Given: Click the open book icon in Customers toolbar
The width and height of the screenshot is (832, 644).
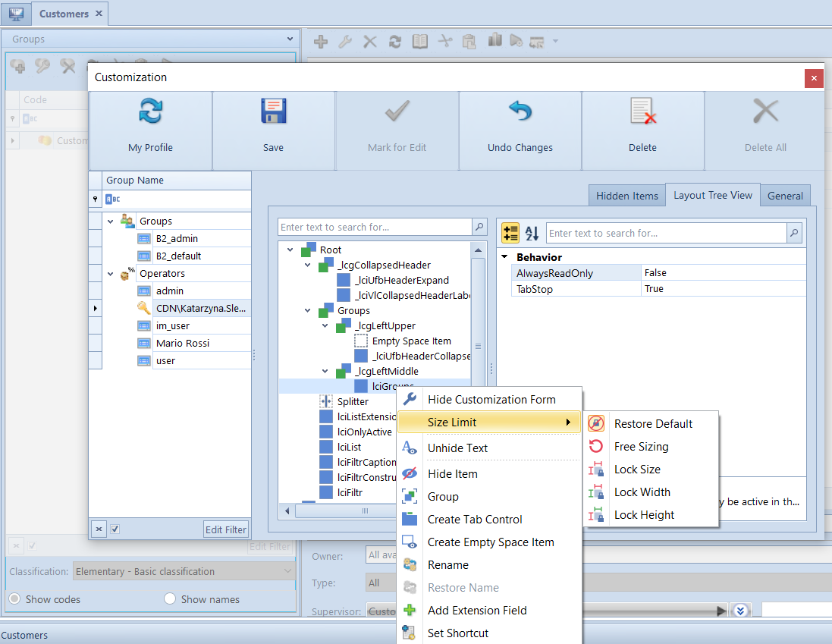Looking at the screenshot, I should [419, 42].
